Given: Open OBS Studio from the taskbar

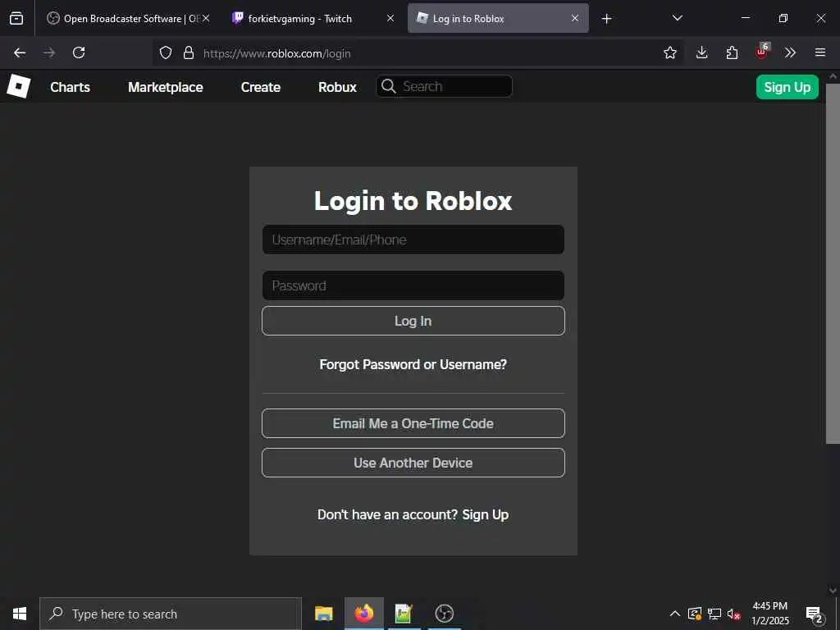Looking at the screenshot, I should click(x=444, y=614).
